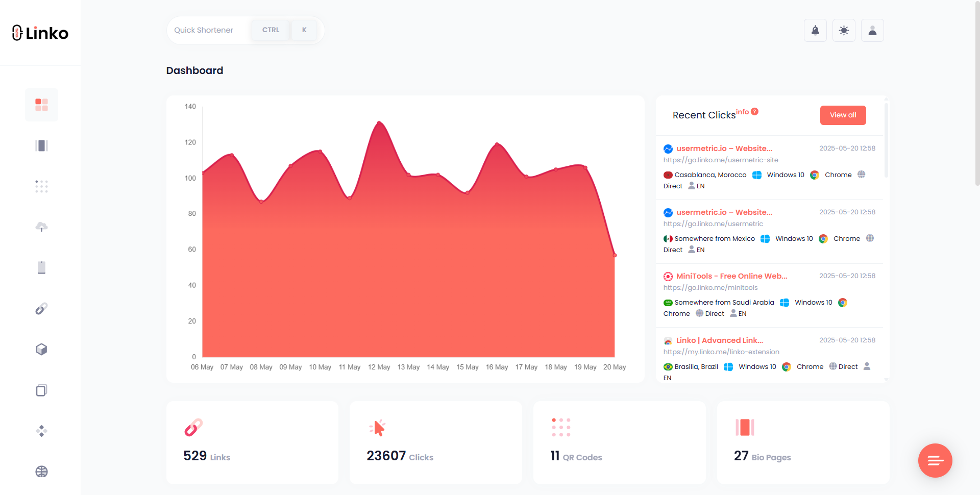
Task: Open the notifications bell
Action: [815, 31]
